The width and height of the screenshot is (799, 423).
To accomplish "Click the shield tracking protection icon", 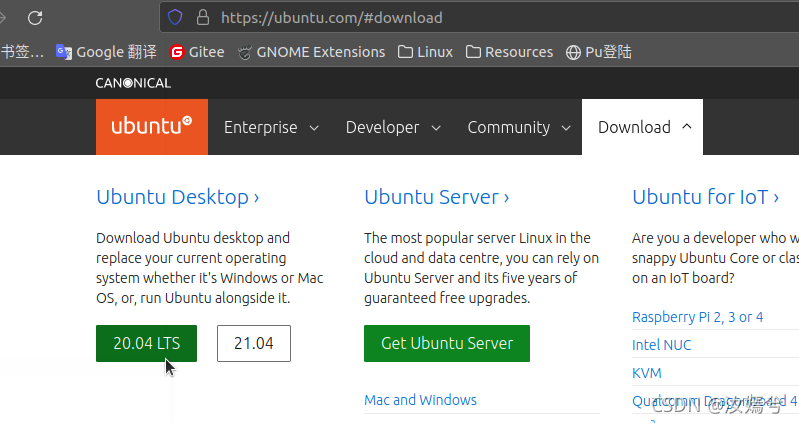I will [x=175, y=17].
